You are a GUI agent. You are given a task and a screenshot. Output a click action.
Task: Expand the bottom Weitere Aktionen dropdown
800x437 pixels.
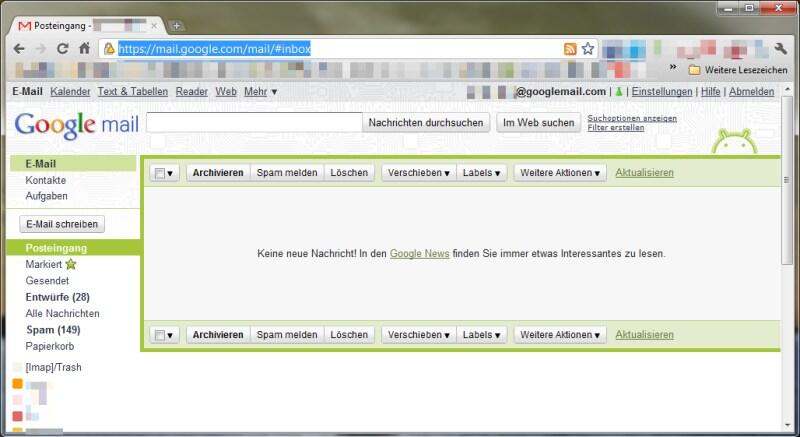click(560, 335)
